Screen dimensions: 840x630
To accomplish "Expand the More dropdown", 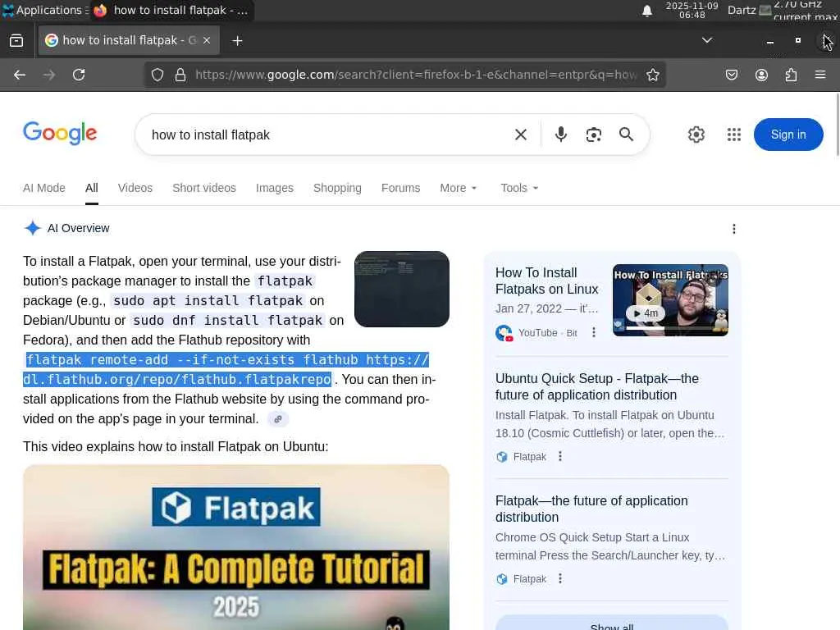I will tap(458, 188).
